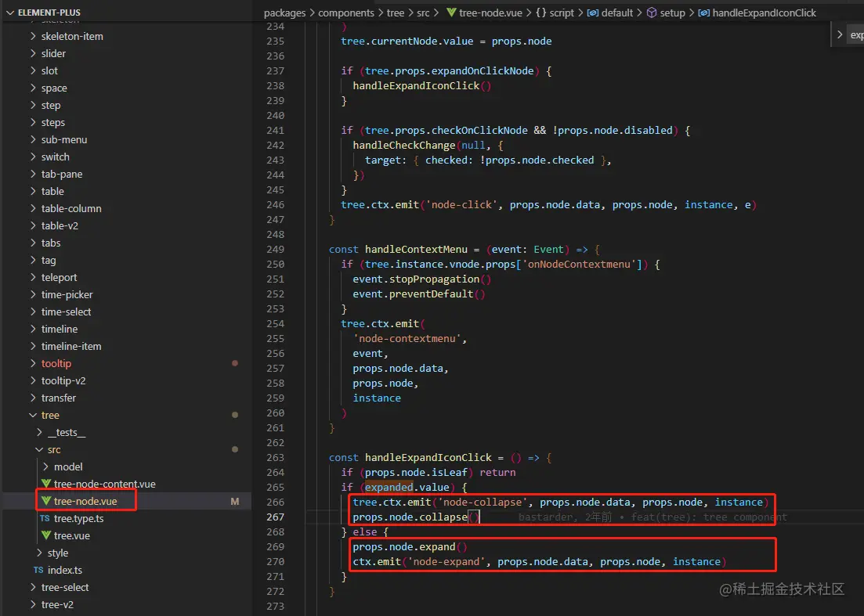The height and width of the screenshot is (616, 864).
Task: Open the space folder
Action: click(54, 88)
